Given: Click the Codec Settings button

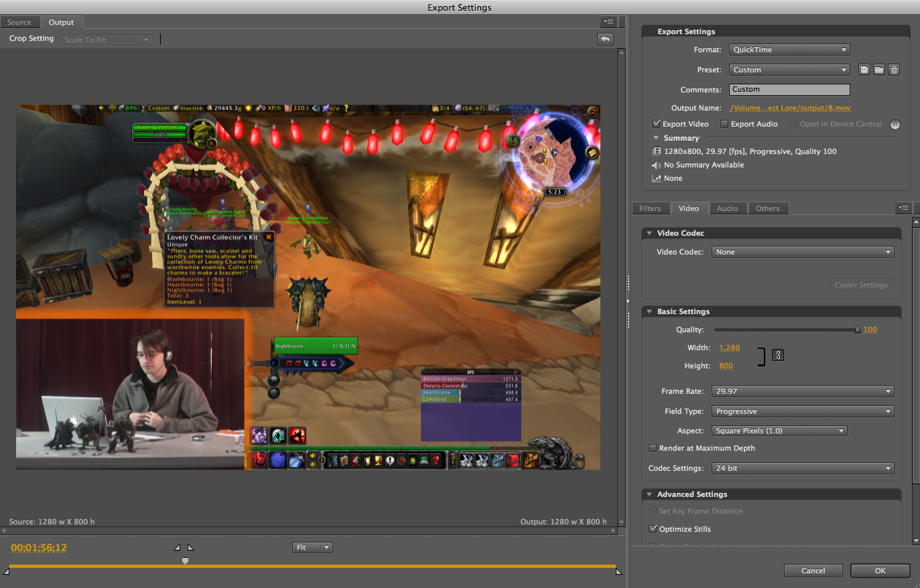Looking at the screenshot, I should (861, 285).
